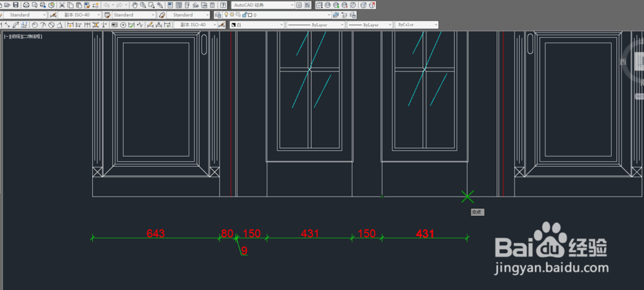
Task: Click the Table Style icon
Action: point(107,15)
